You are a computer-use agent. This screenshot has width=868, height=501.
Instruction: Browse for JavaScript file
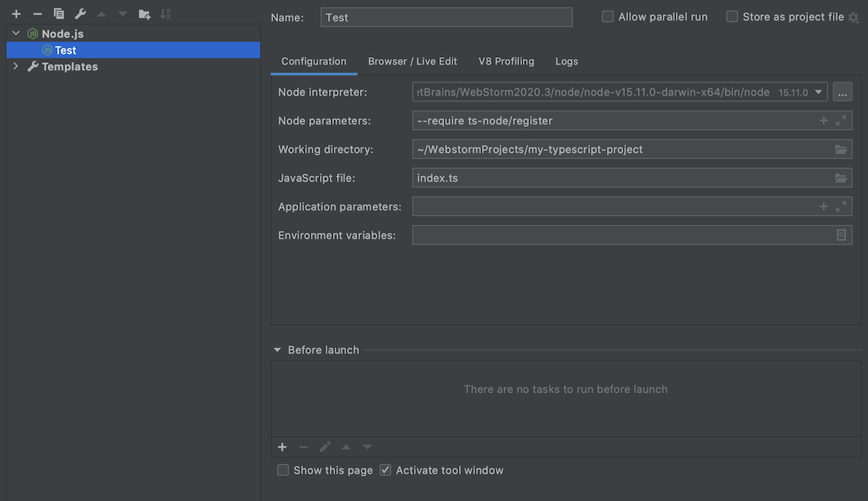[841, 178]
